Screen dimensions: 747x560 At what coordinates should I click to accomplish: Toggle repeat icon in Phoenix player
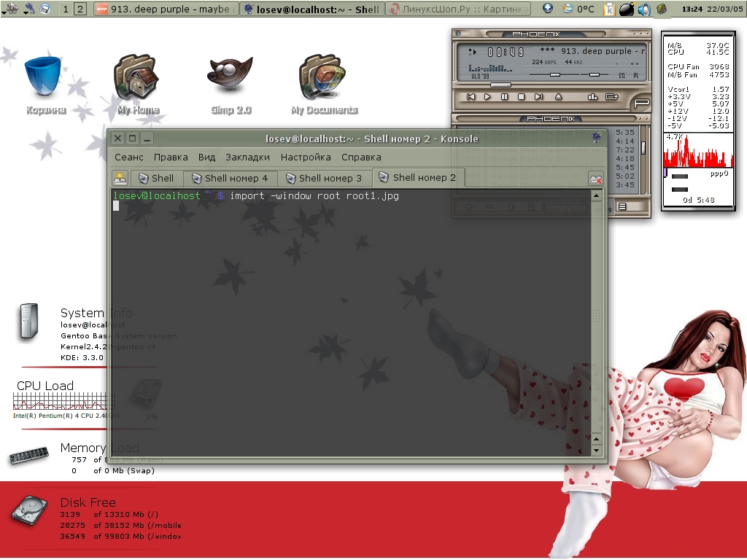tap(612, 97)
